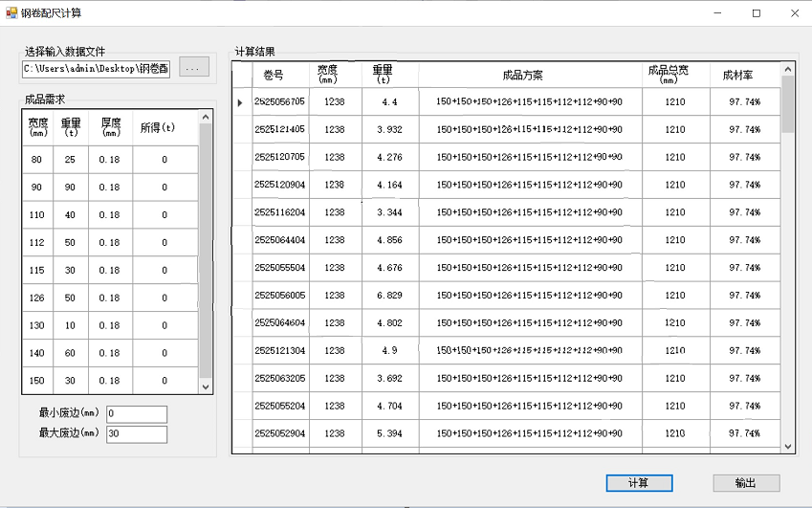This screenshot has width=812, height=508.
Task: Click width 80 cell in 成品需求
Action: [x=37, y=160]
